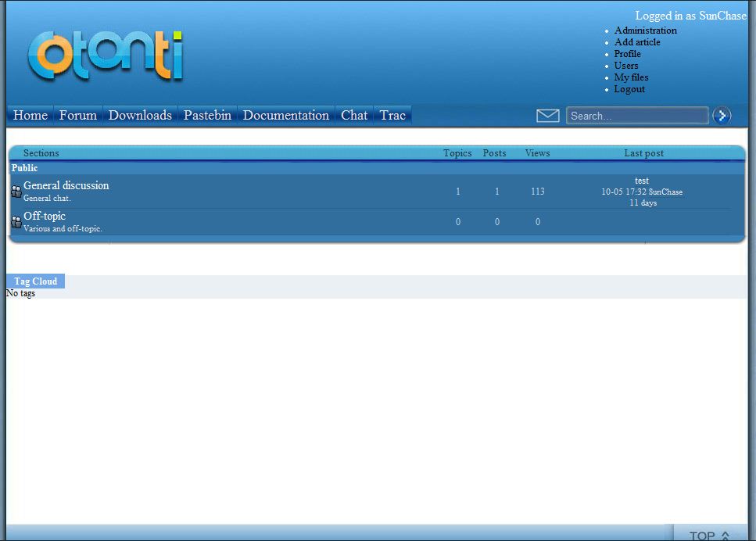Open the private messages envelope icon
Image resolution: width=756 pixels, height=541 pixels.
pyautogui.click(x=547, y=116)
